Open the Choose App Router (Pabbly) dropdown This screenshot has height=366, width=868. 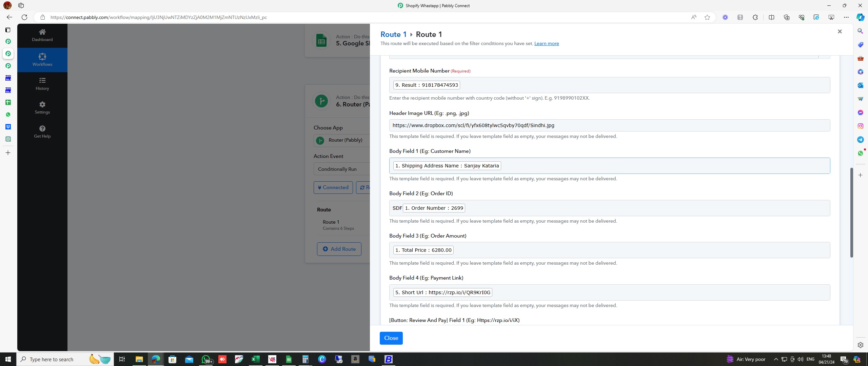tap(341, 140)
